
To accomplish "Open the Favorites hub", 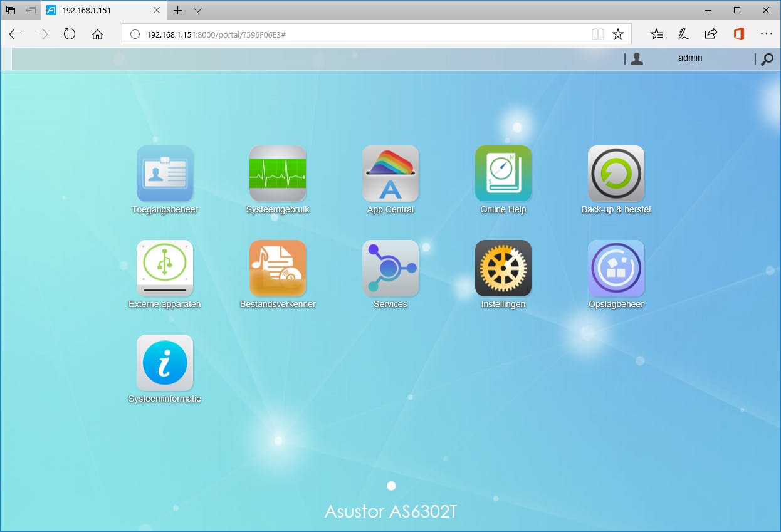I will [x=656, y=34].
